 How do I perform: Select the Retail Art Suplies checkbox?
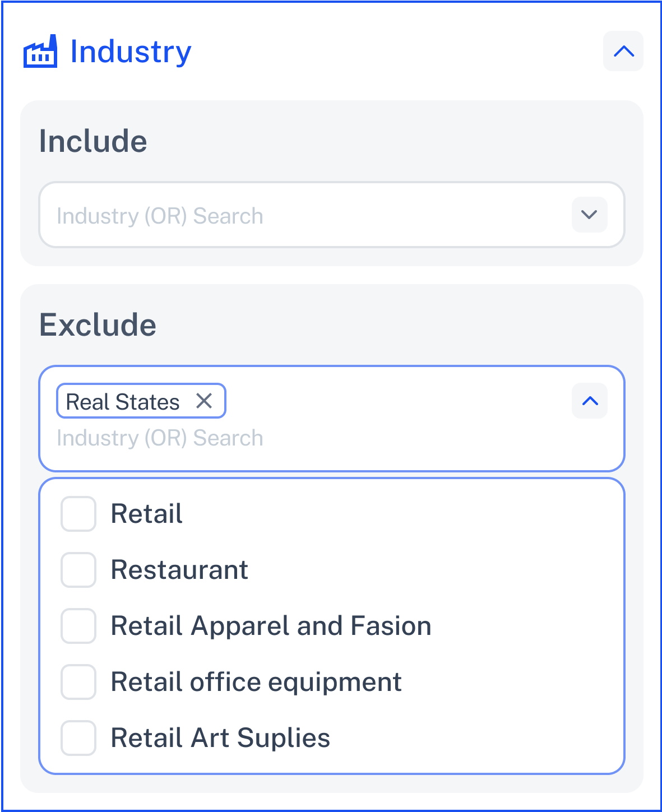point(78,738)
